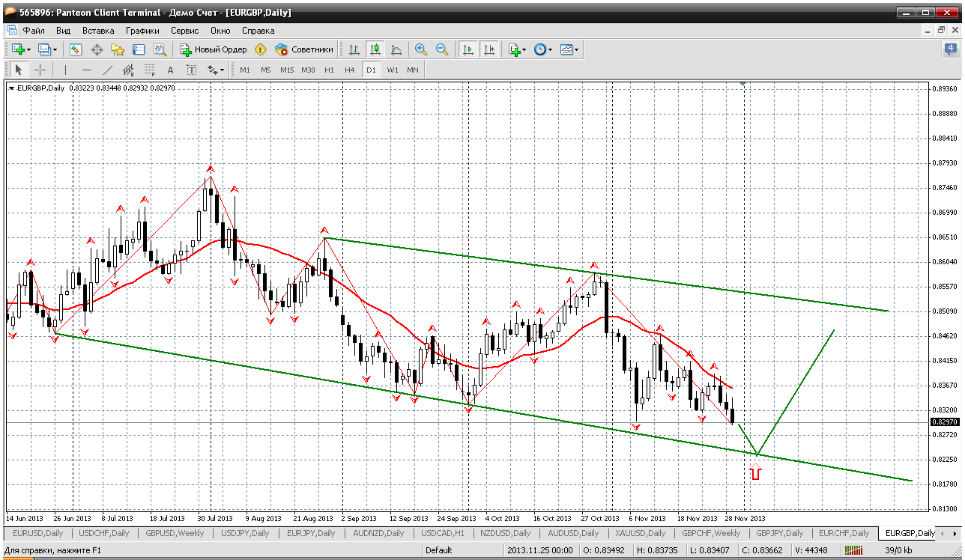The height and width of the screenshot is (560, 965).
Task: Click the Arrows drawing tool icon
Action: pyautogui.click(x=212, y=70)
